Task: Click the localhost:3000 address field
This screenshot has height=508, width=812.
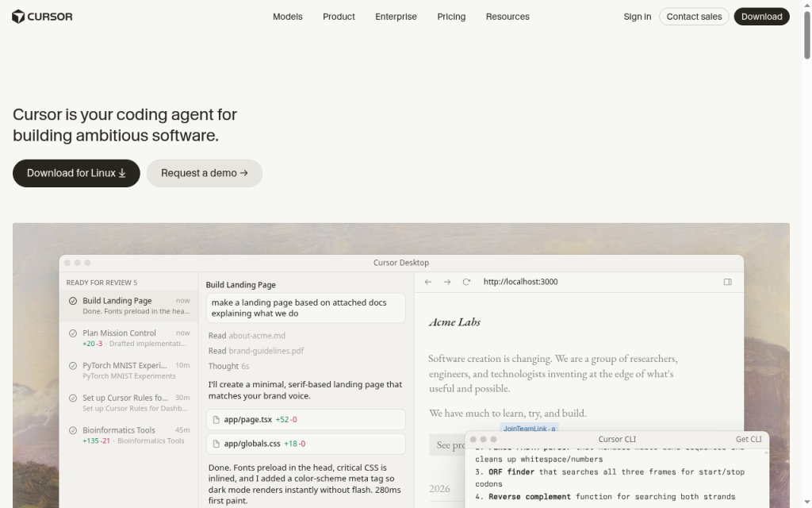Action: 520,282
